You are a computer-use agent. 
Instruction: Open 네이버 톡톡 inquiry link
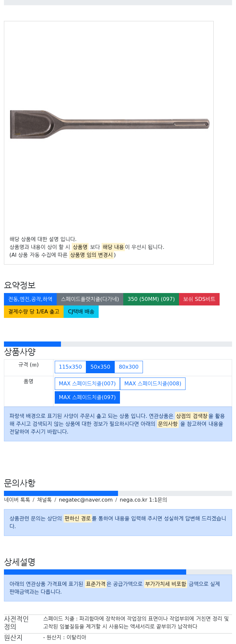(17, 500)
